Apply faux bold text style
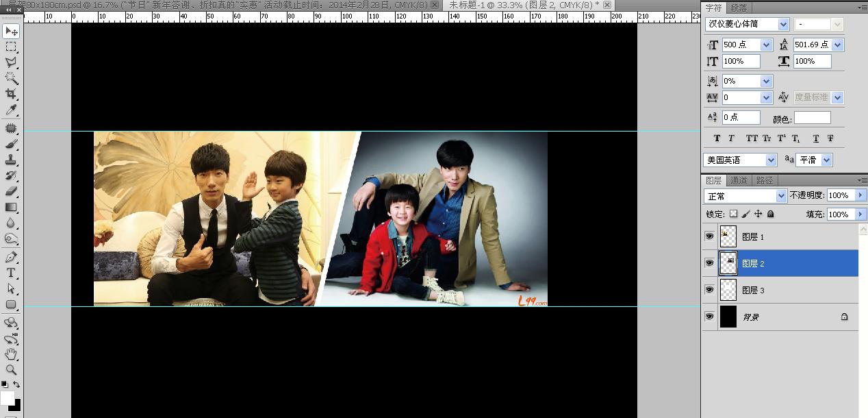Image resolution: width=868 pixels, height=418 pixels. click(x=717, y=138)
